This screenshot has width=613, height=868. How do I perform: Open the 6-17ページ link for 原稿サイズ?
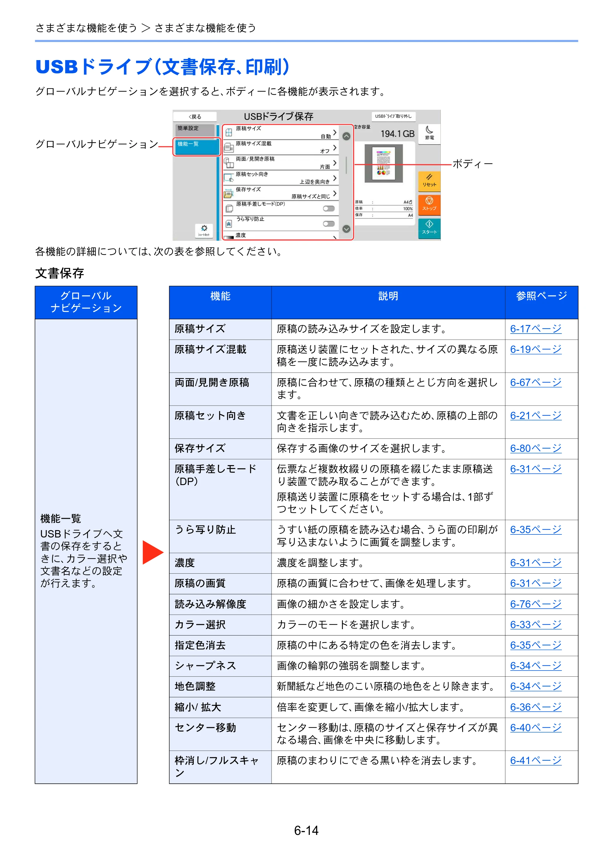(x=535, y=329)
